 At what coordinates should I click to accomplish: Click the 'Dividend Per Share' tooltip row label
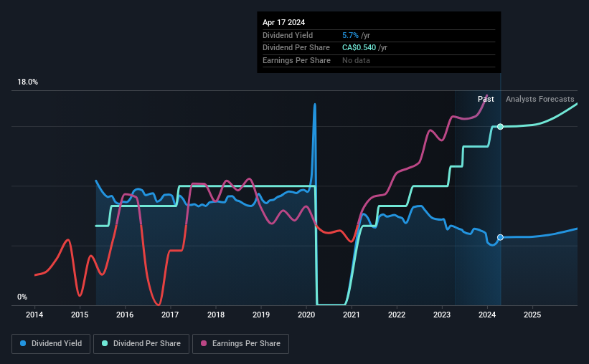tap(296, 48)
